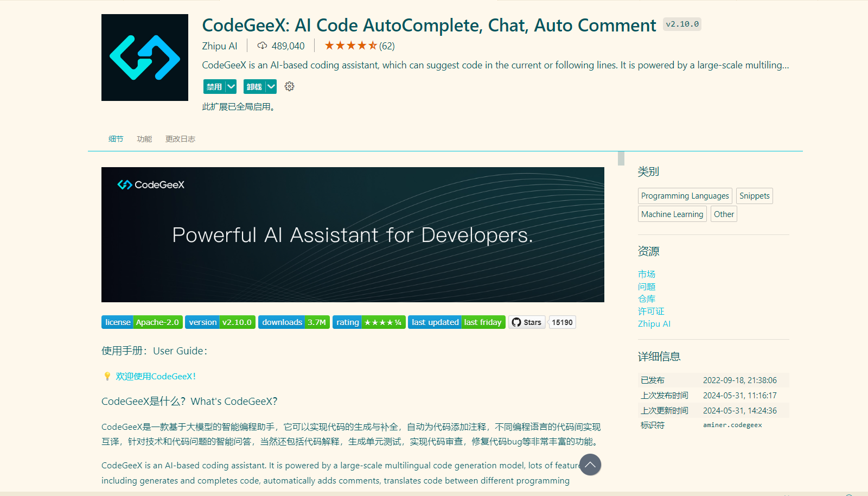Click the license Apache-2.0 badge
Image resolution: width=868 pixels, height=496 pixels.
pyautogui.click(x=142, y=322)
